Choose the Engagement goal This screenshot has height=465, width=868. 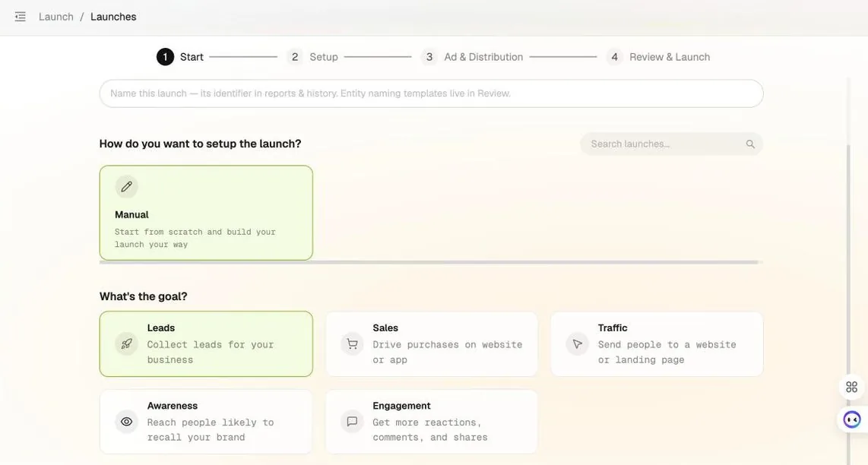(x=431, y=422)
